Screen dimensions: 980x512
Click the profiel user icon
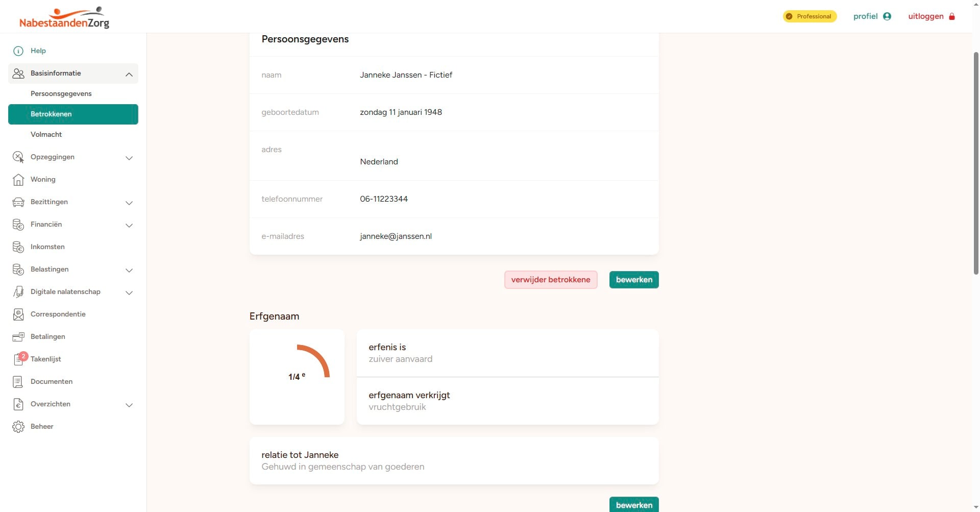point(887,16)
